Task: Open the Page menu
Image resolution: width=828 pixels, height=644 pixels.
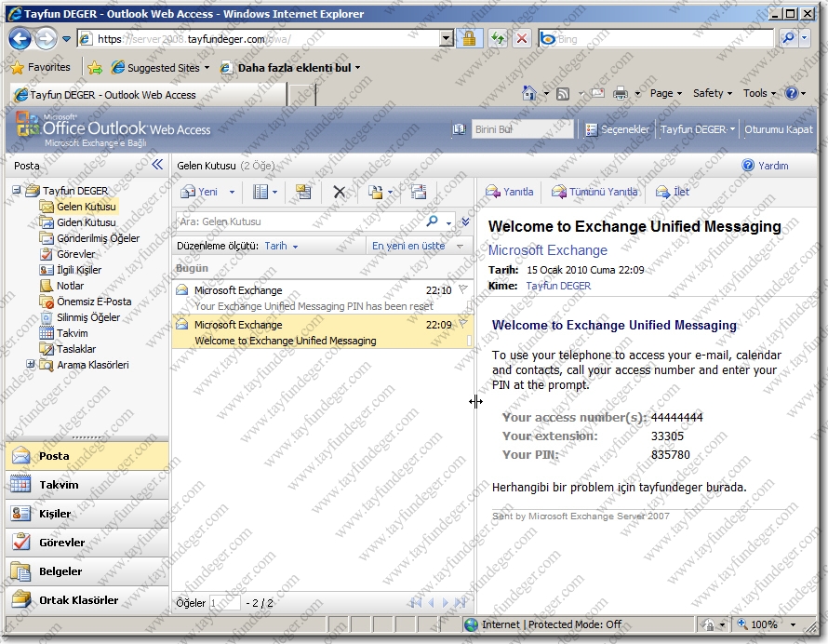Action: (x=666, y=93)
